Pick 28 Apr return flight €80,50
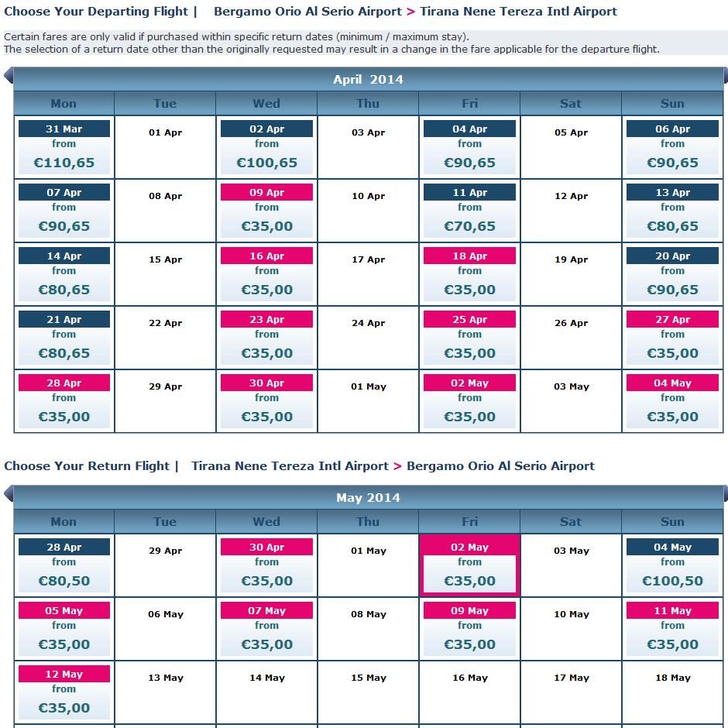The image size is (728, 728). 64,565
